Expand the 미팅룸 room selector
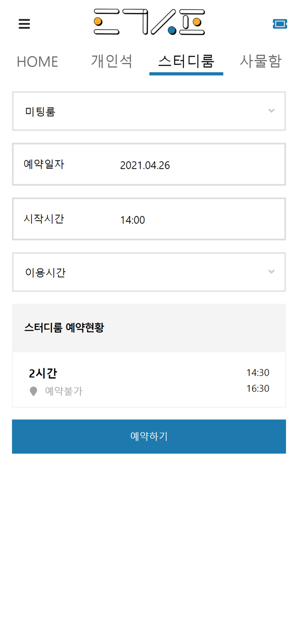Image resolution: width=298 pixels, height=644 pixels. pyautogui.click(x=149, y=110)
